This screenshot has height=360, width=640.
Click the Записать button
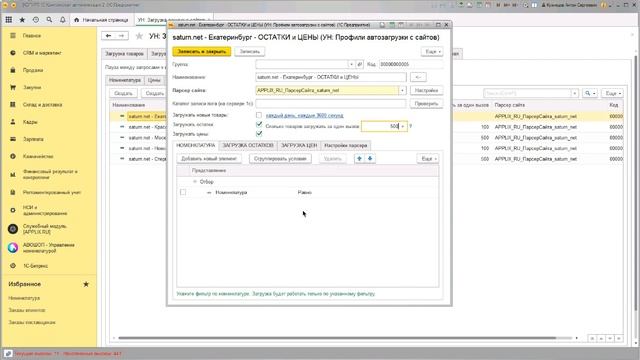(x=250, y=52)
